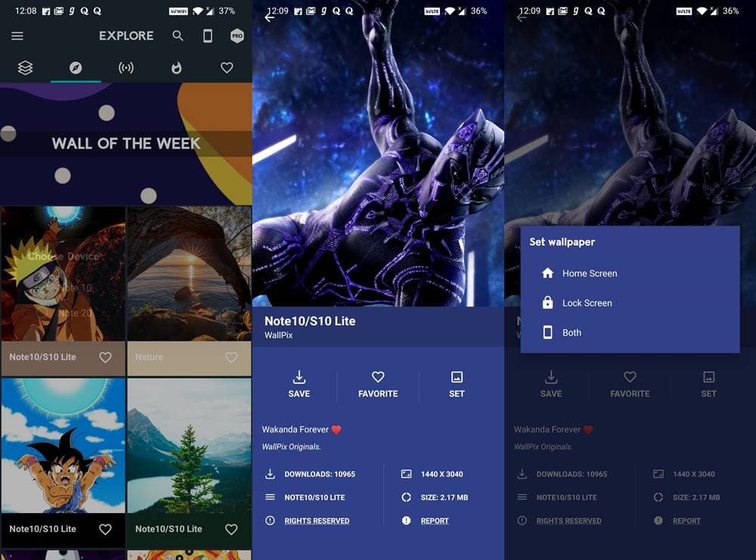756x560 pixels.
Task: Tap the dimmed FAVORITE button behind dialog
Action: pos(630,384)
